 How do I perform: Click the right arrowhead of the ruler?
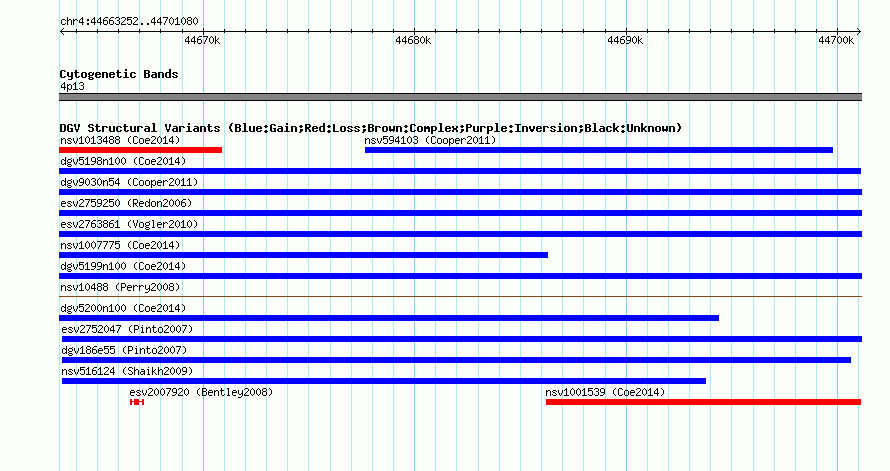pyautogui.click(x=859, y=32)
